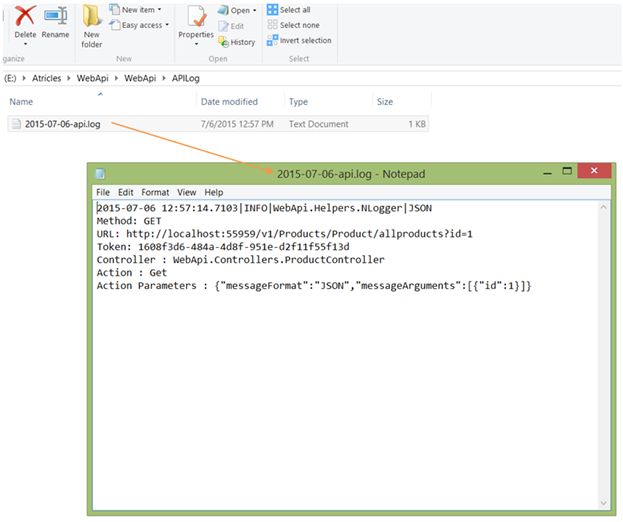Go to (E:) drive in breadcrumb

point(10,78)
